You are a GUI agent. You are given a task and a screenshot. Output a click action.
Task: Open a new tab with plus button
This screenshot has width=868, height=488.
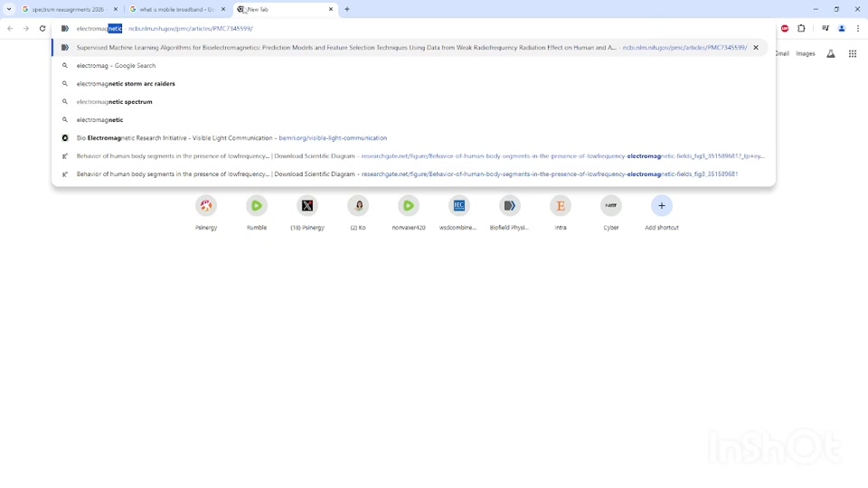click(347, 9)
